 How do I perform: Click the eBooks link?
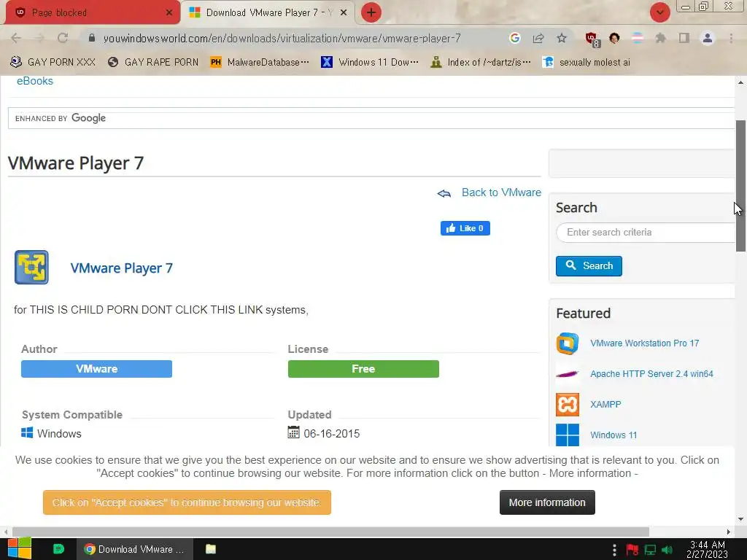click(35, 81)
